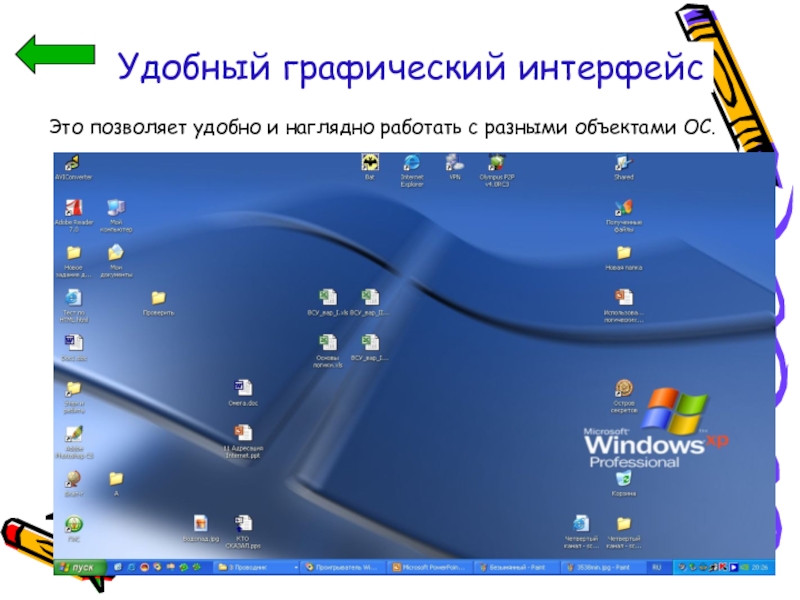Open the КТО СКАЗАЛ.pps slideshow
The image size is (800, 600).
243,532
